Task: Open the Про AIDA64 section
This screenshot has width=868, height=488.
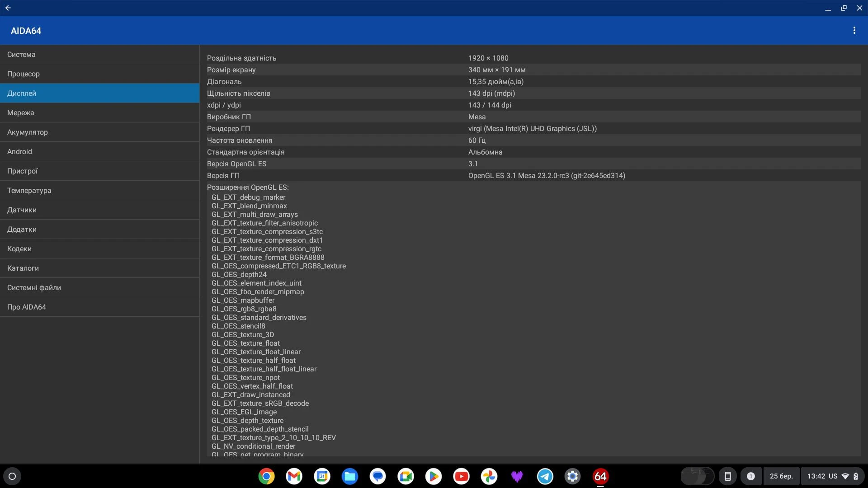Action: (99, 307)
